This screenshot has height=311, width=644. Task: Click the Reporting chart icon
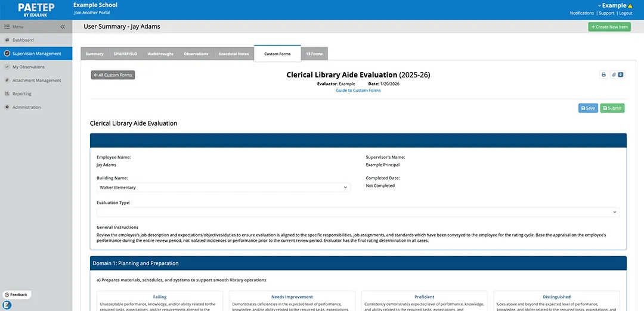[x=7, y=94]
